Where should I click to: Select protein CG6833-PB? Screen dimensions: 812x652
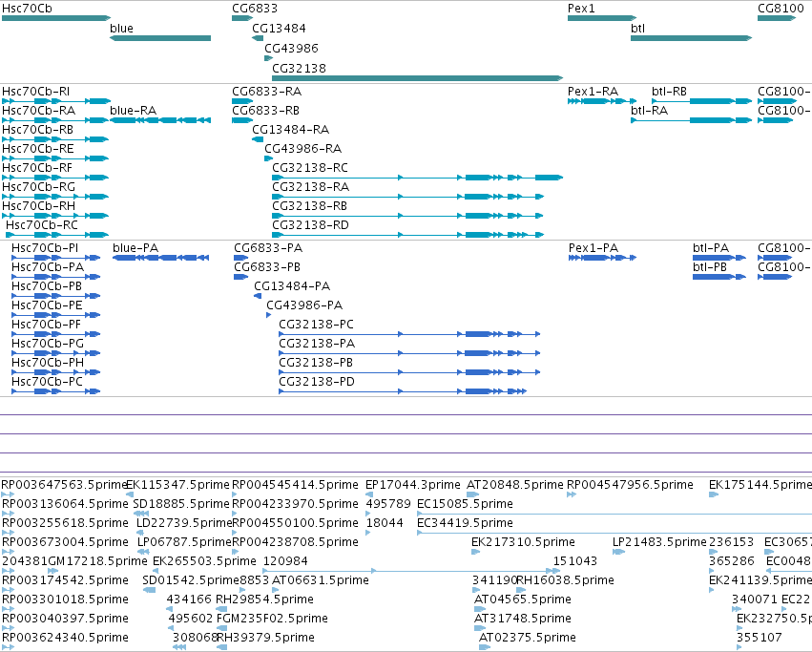point(267,267)
